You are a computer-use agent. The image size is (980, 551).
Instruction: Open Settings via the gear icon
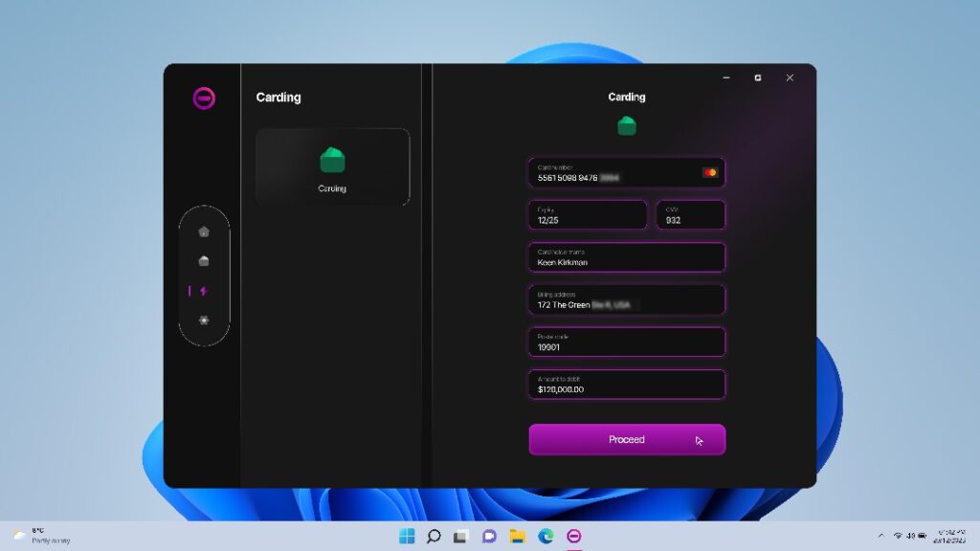point(204,320)
